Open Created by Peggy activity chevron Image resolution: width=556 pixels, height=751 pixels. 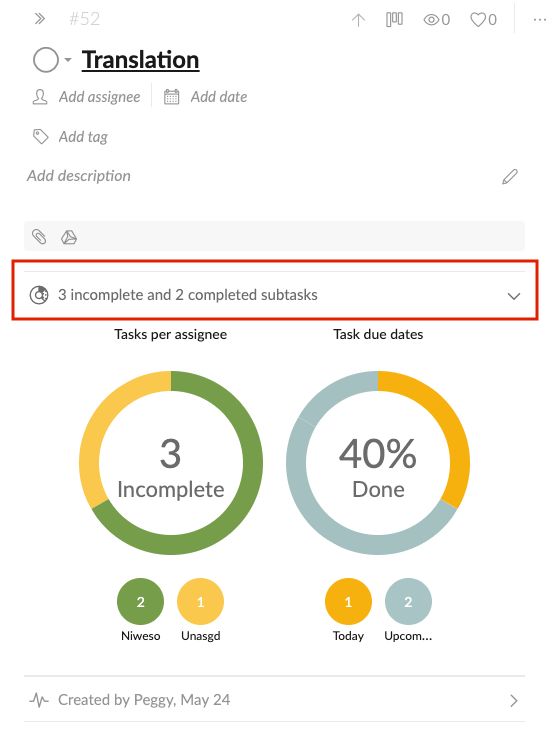point(514,701)
